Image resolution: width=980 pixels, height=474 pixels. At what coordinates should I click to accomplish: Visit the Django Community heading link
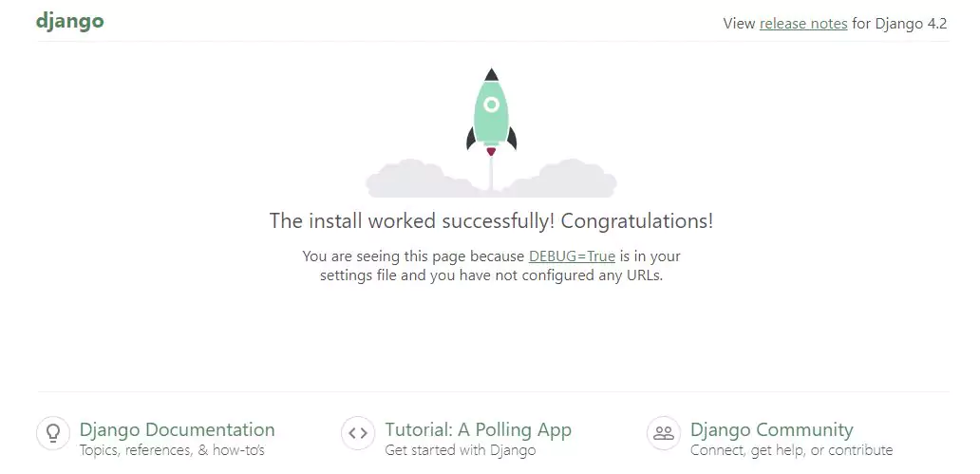[772, 429]
